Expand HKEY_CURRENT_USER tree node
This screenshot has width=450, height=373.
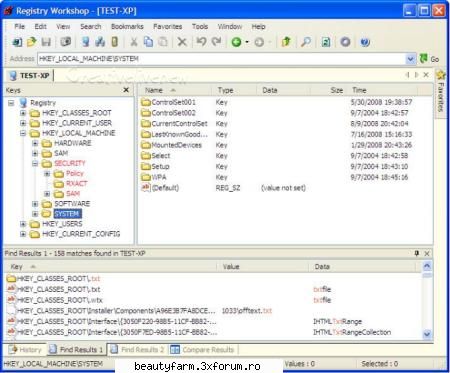pyautogui.click(x=23, y=123)
